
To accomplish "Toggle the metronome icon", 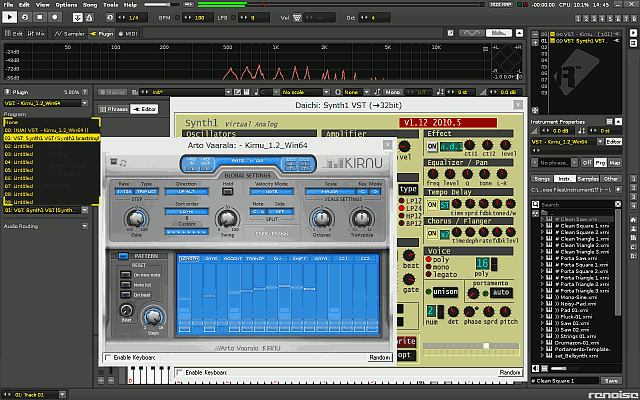I will pyautogui.click(x=89, y=18).
